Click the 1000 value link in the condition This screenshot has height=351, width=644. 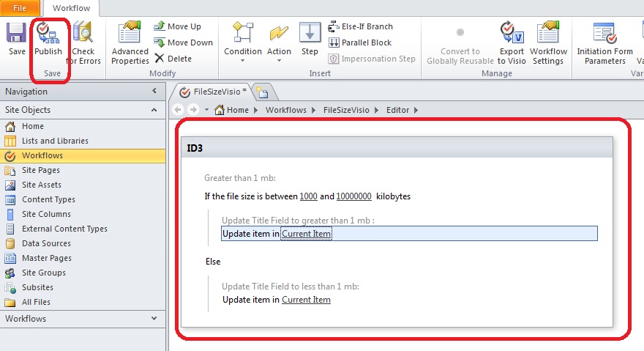(x=307, y=196)
